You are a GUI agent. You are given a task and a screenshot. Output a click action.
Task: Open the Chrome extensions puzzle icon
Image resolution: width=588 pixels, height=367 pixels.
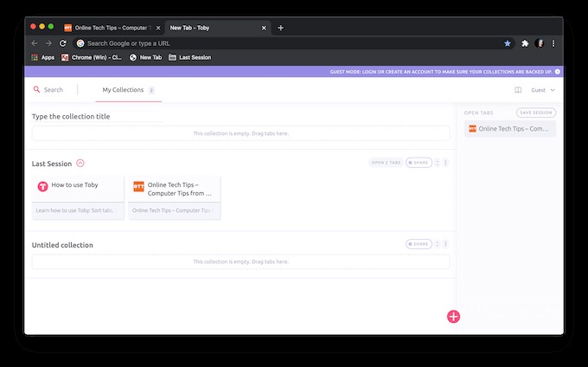point(525,43)
